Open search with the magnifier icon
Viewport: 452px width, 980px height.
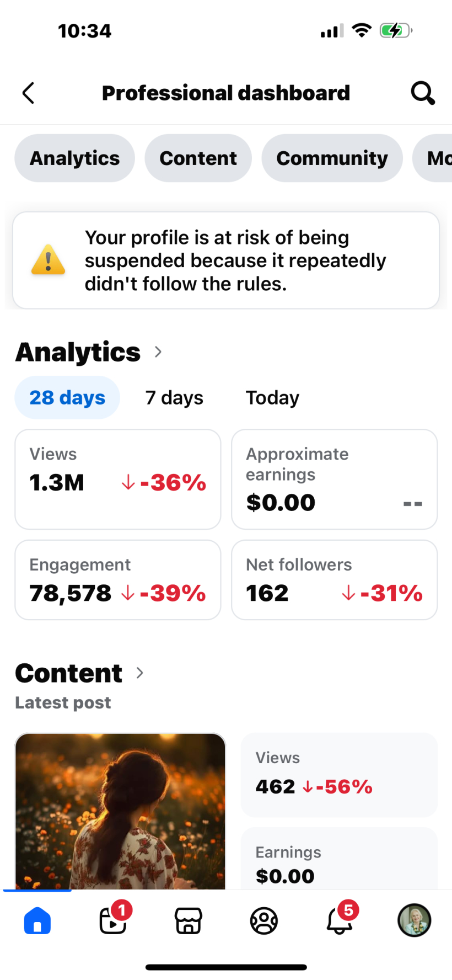tap(423, 93)
